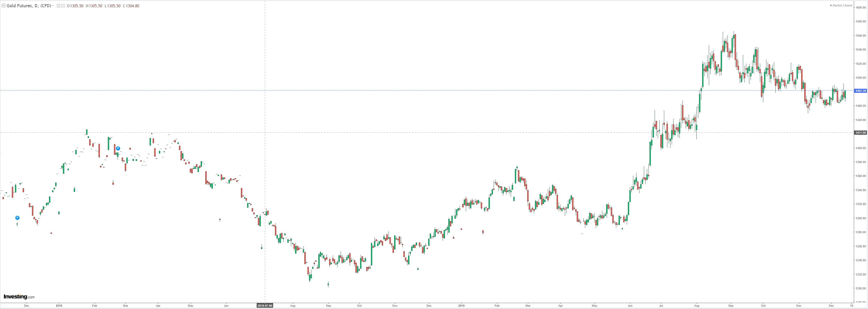Toggle series visibility with the eye icon
The width and height of the screenshot is (868, 309).
coord(58,6)
